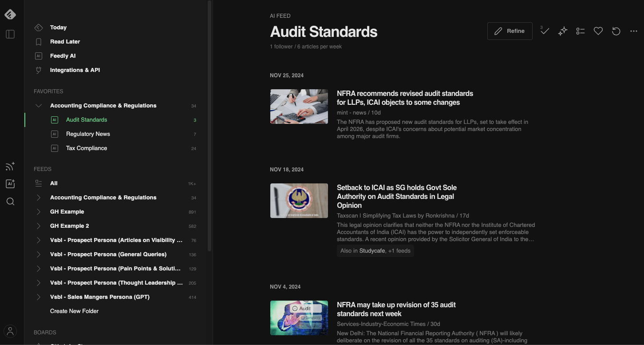Open the create AI feed icon
Image resolution: width=644 pixels, height=345 pixels.
click(x=10, y=184)
